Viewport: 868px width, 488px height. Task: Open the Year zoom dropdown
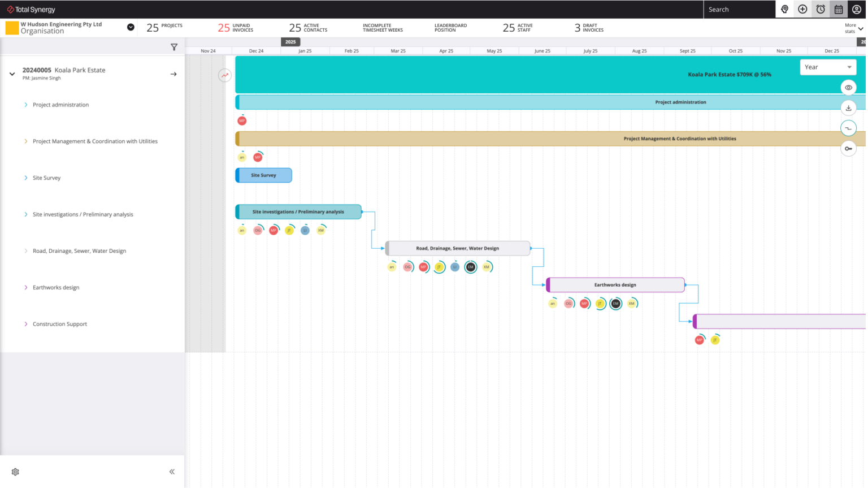click(x=827, y=67)
